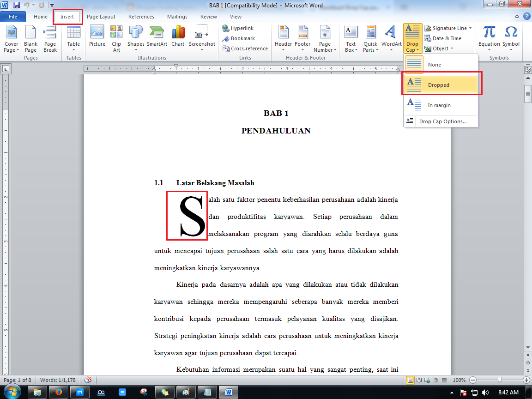This screenshot has height=399, width=532.
Task: Switch to the References ribbon tab
Action: [x=141, y=16]
